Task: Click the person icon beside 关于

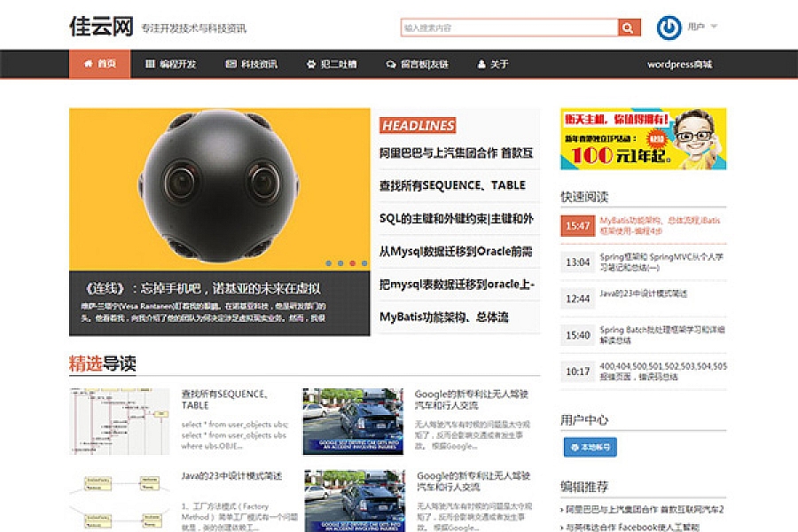Action: coord(481,64)
